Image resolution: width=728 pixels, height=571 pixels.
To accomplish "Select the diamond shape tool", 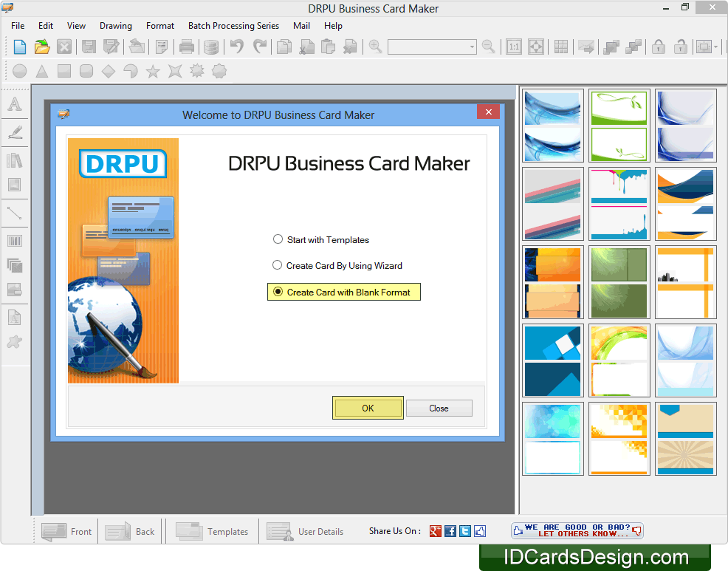I will (x=109, y=71).
